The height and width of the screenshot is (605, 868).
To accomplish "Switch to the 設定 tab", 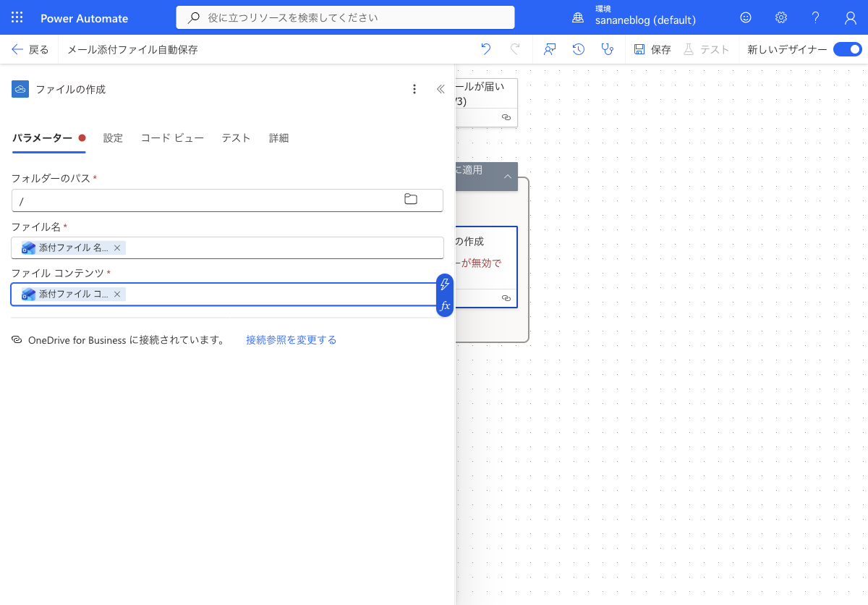I will tap(113, 138).
